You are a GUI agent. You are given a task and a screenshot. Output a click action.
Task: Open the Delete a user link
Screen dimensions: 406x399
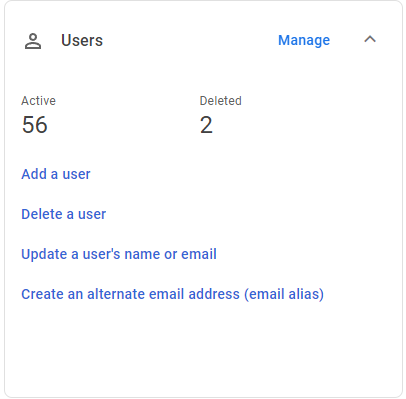tap(63, 214)
